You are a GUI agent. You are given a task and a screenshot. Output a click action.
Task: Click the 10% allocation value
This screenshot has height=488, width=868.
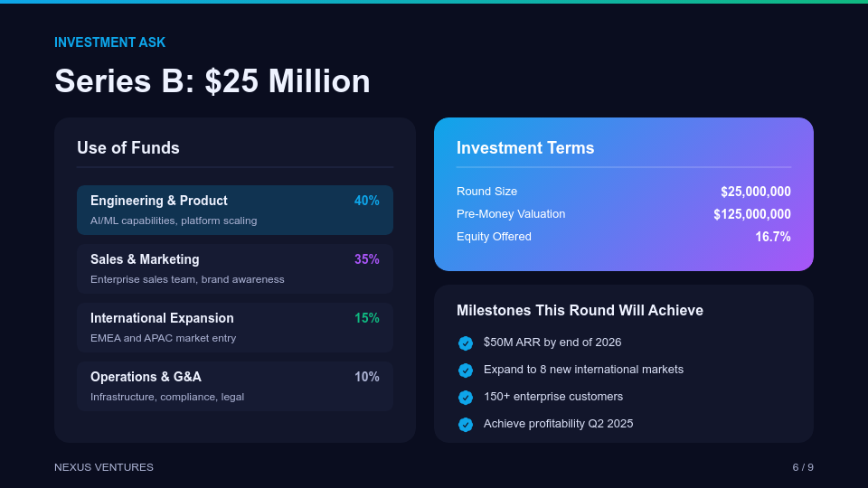366,377
